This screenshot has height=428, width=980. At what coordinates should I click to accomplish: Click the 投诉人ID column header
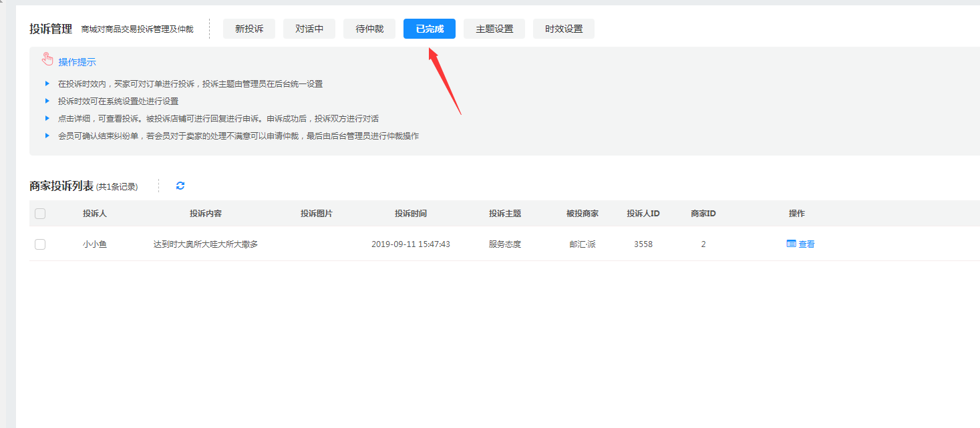point(643,214)
